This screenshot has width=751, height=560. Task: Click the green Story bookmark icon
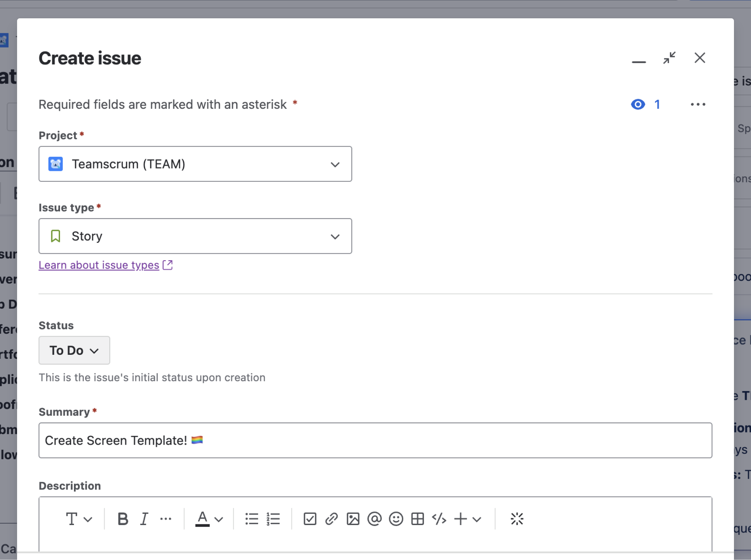[56, 236]
